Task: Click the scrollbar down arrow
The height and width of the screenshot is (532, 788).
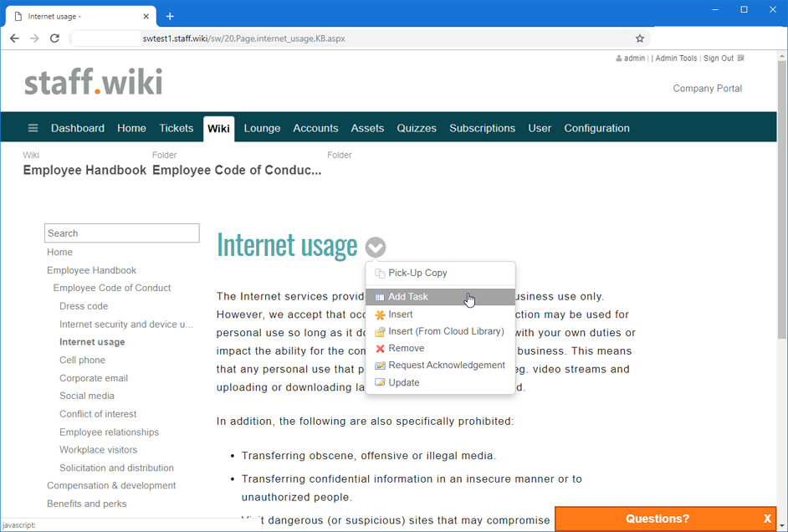Action: 782,526
